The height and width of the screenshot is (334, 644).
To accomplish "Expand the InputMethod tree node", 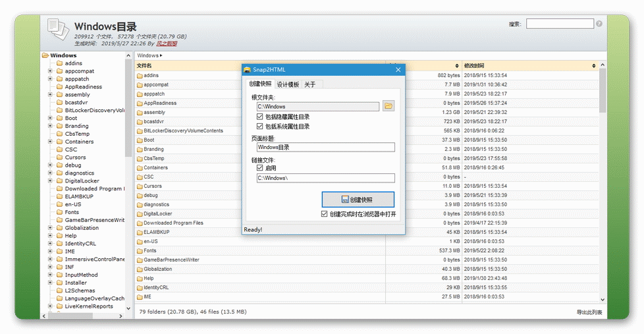I will 50,275.
